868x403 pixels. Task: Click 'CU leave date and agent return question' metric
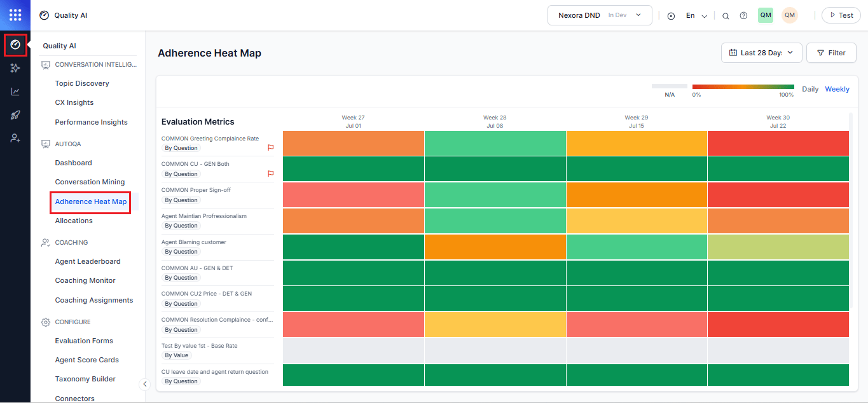point(215,372)
